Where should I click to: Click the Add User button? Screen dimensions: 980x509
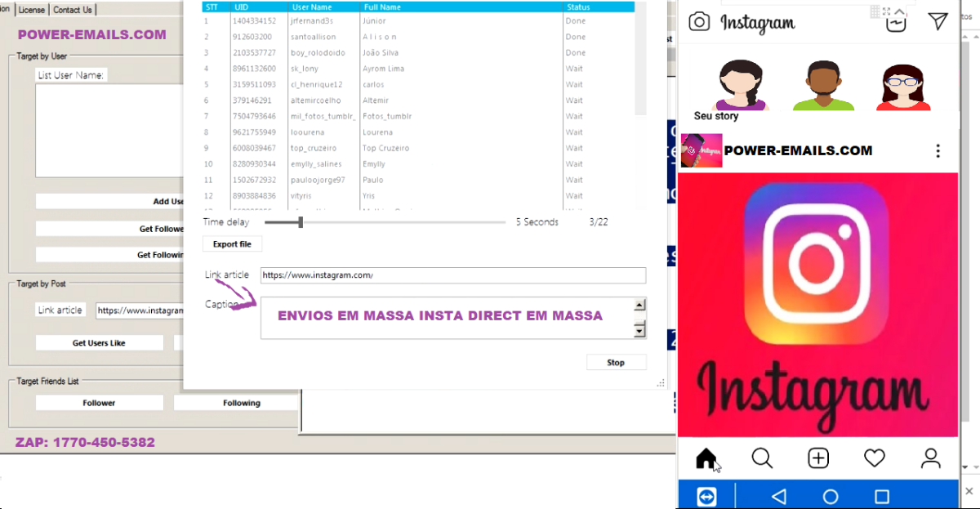pyautogui.click(x=109, y=201)
